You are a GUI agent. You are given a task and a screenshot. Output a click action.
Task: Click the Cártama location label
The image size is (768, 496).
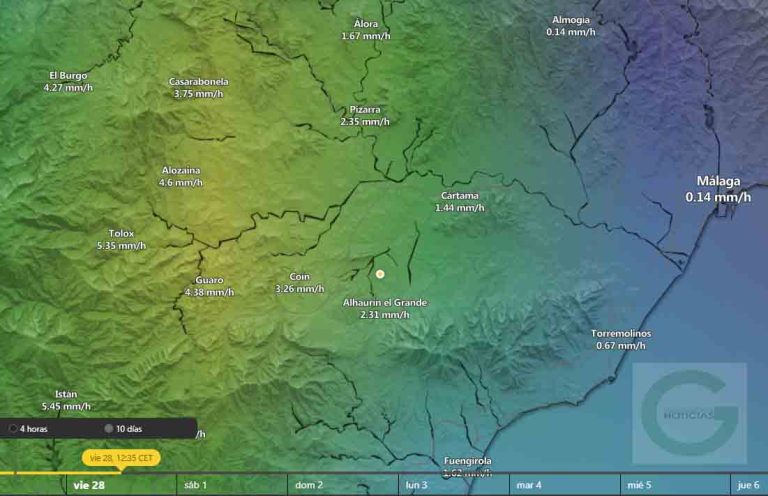click(x=459, y=201)
